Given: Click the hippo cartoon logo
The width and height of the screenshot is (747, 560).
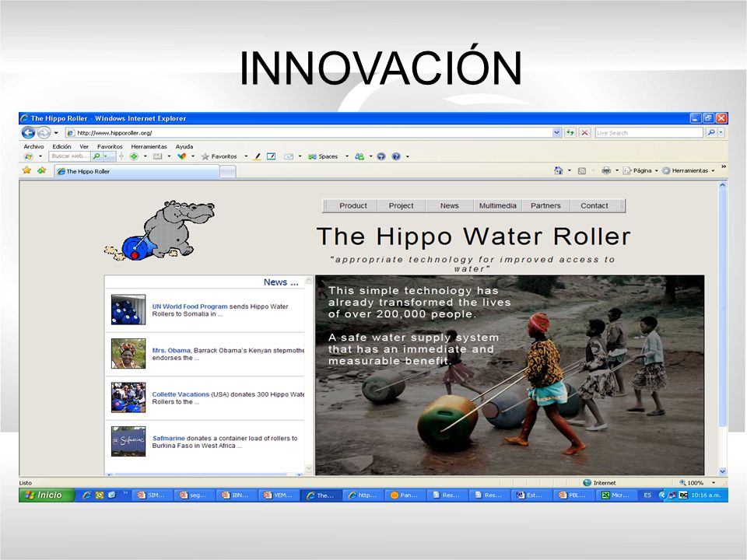Looking at the screenshot, I should (x=160, y=230).
